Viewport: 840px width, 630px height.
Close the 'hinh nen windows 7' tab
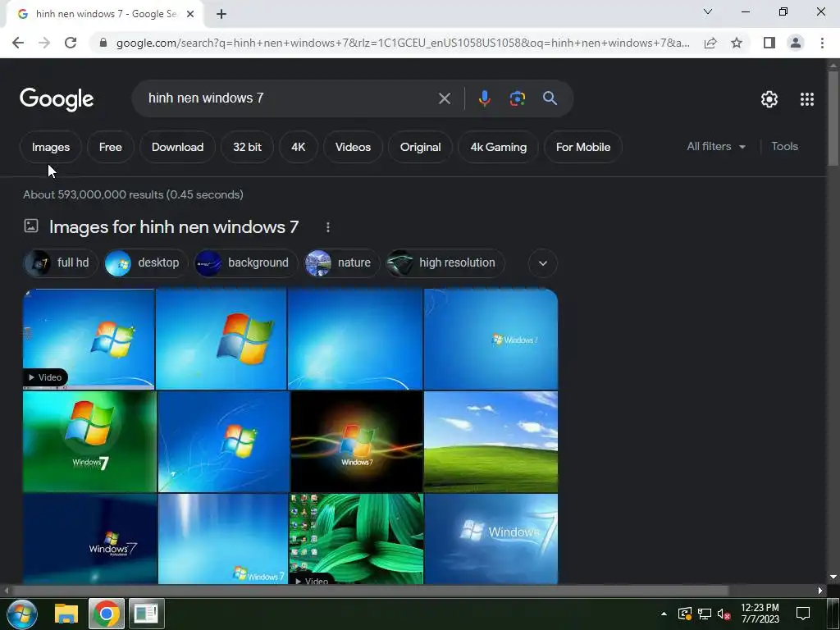tap(190, 14)
